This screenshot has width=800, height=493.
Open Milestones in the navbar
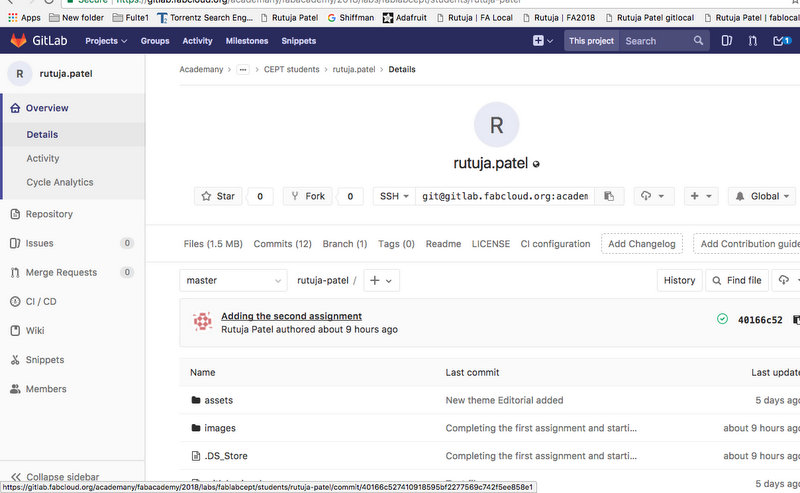[246, 41]
